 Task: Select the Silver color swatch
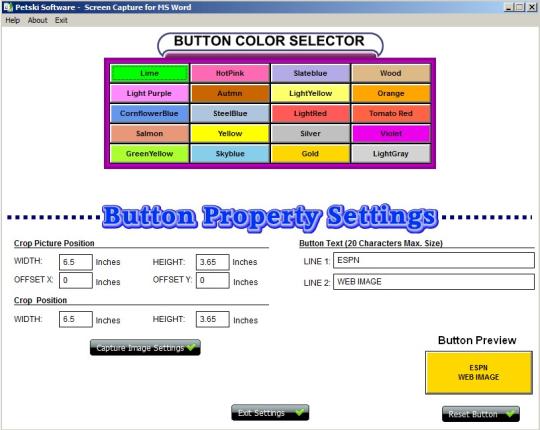point(310,134)
